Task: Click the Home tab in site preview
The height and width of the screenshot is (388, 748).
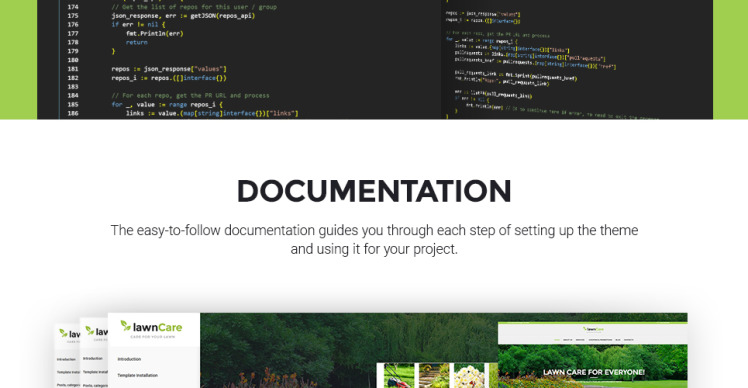Action: [x=557, y=340]
